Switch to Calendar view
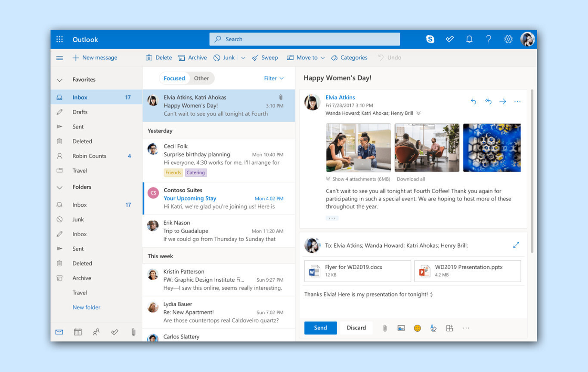 tap(78, 332)
